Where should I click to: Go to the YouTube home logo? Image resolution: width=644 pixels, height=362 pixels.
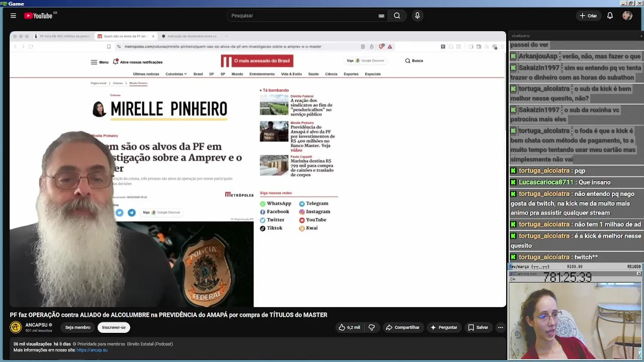pos(38,16)
